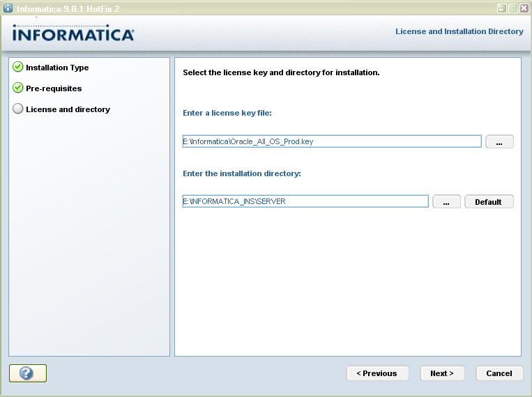The width and height of the screenshot is (532, 397).
Task: Reset installation directory with Default button
Action: tap(489, 201)
